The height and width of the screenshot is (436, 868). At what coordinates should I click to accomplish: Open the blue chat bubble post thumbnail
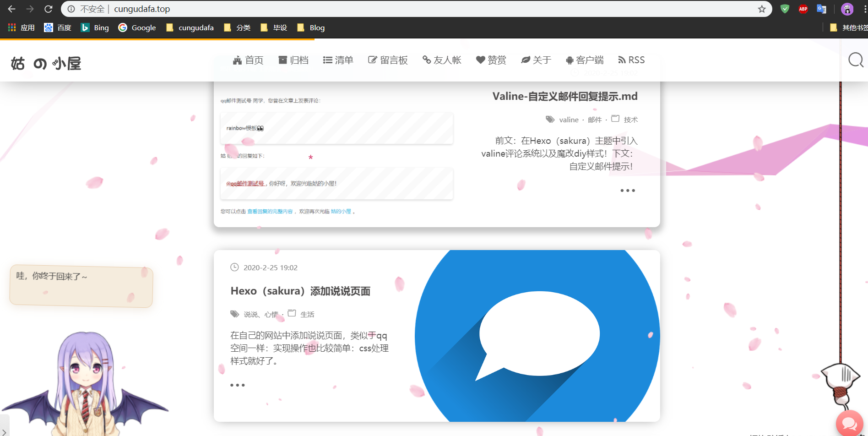(x=537, y=336)
